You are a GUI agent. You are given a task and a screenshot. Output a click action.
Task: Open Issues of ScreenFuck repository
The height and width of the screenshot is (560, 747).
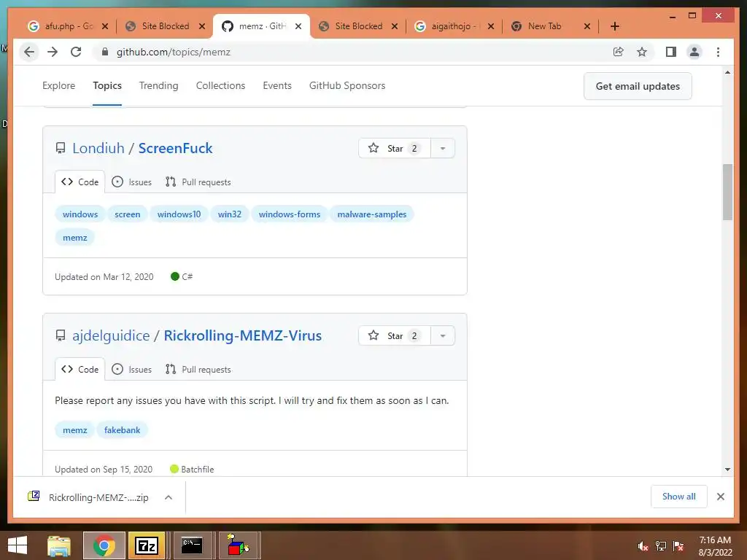132,182
